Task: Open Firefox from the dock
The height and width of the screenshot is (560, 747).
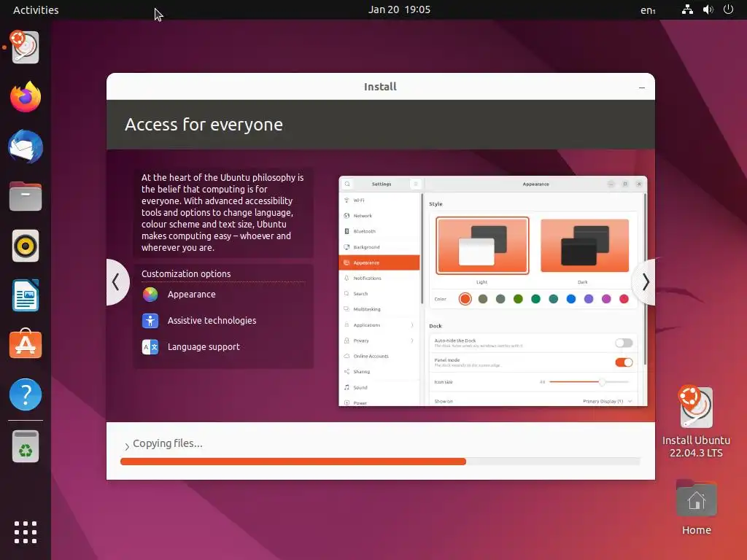Action: click(x=26, y=97)
